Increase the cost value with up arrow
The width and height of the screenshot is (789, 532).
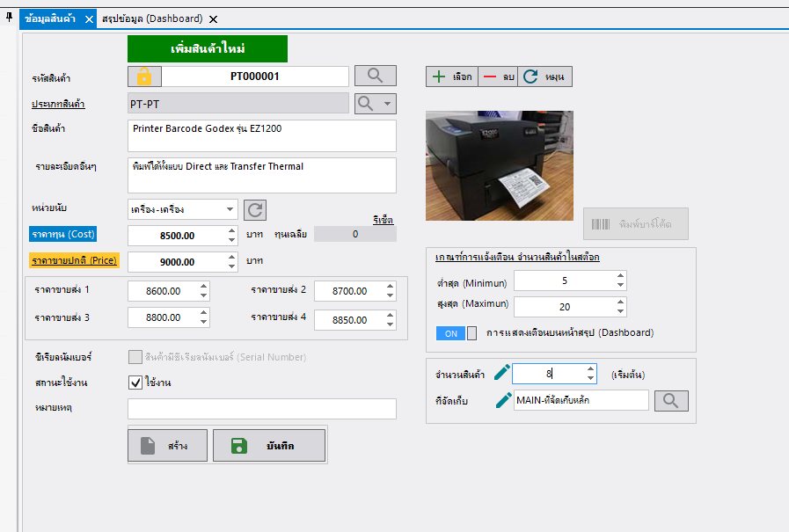point(231,230)
